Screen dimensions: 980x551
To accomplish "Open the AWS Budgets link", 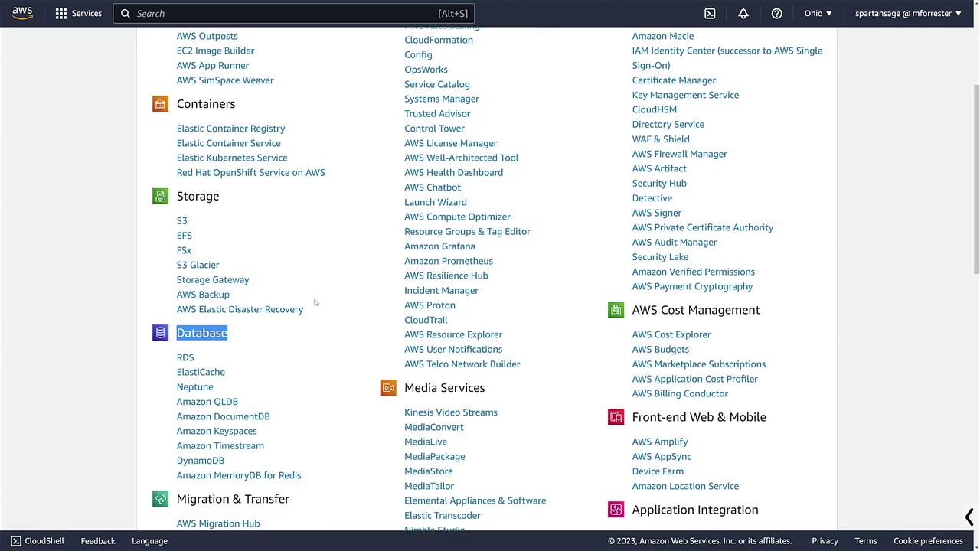I will coord(661,350).
